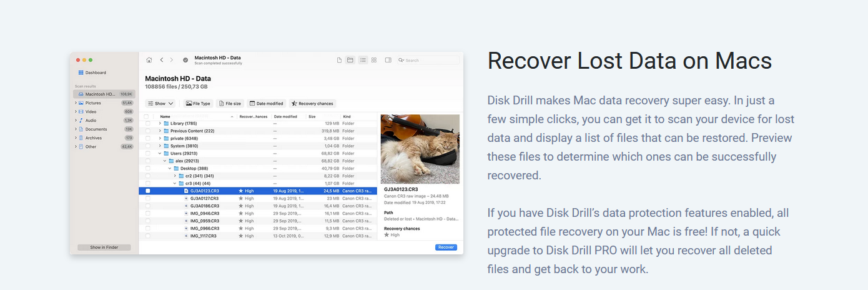Select Audio category in sidebar

103,120
